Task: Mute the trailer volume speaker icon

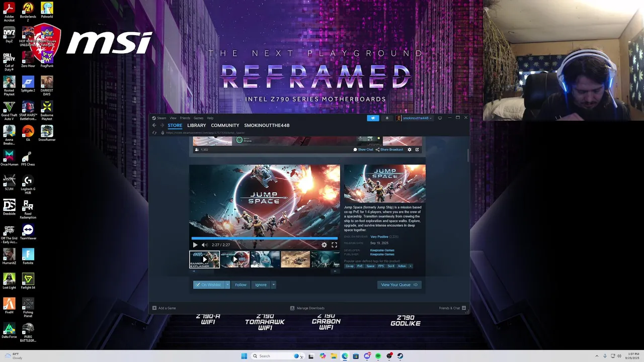Action: coord(204,245)
